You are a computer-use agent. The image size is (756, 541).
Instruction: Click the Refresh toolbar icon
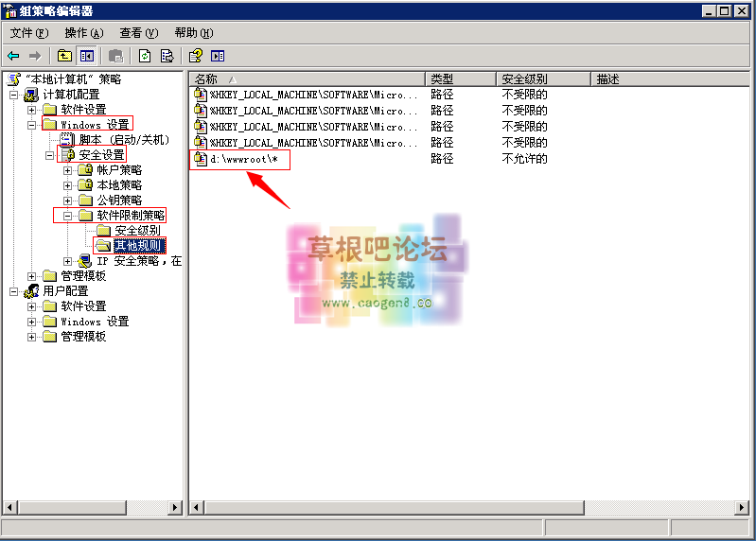145,56
